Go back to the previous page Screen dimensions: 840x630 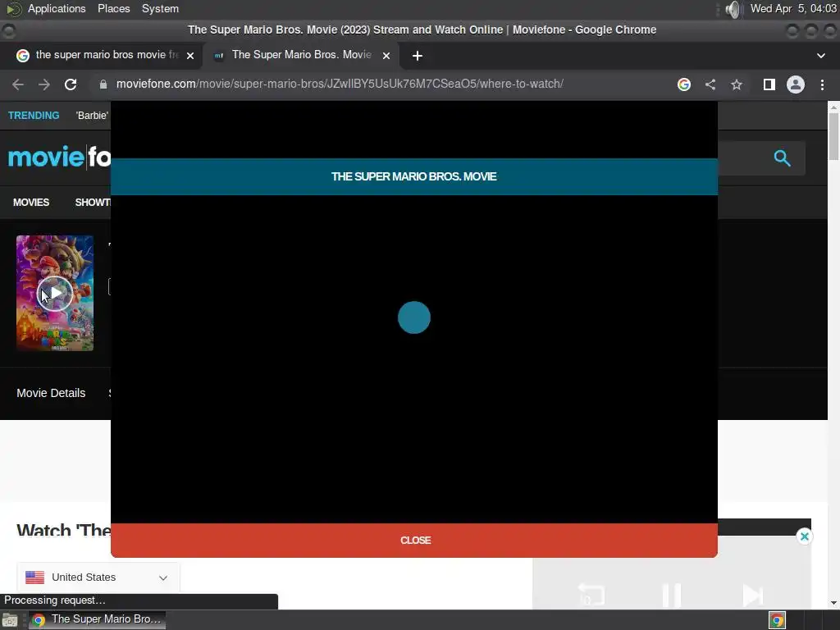18,84
